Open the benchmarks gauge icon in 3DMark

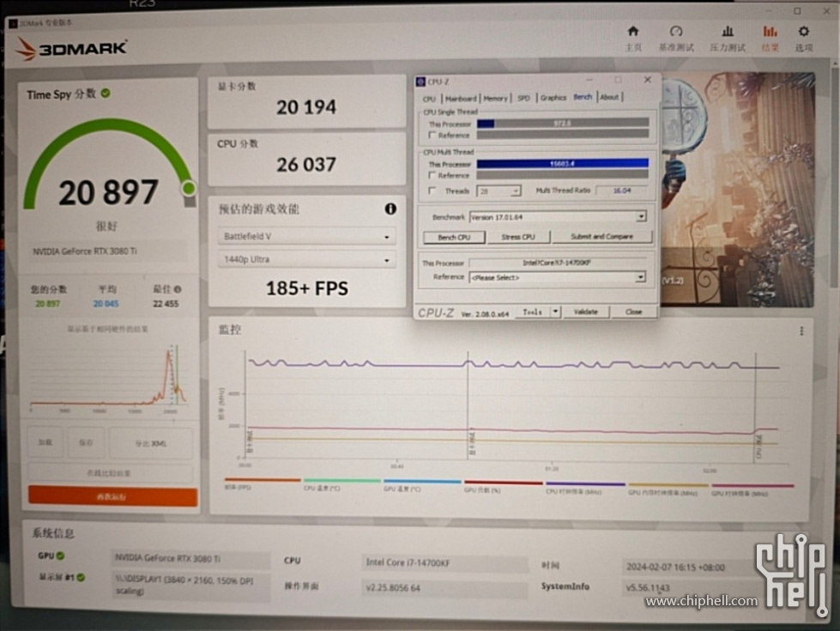pos(676,32)
